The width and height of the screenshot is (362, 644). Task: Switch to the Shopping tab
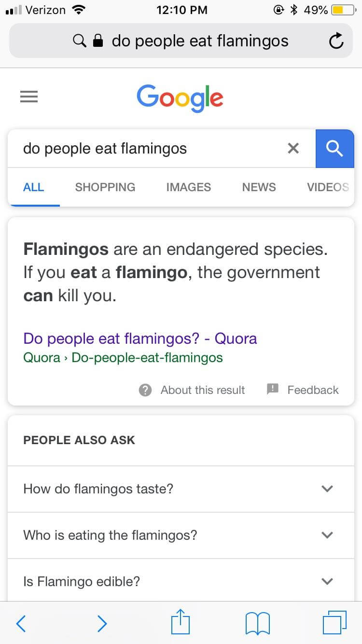[x=105, y=187]
